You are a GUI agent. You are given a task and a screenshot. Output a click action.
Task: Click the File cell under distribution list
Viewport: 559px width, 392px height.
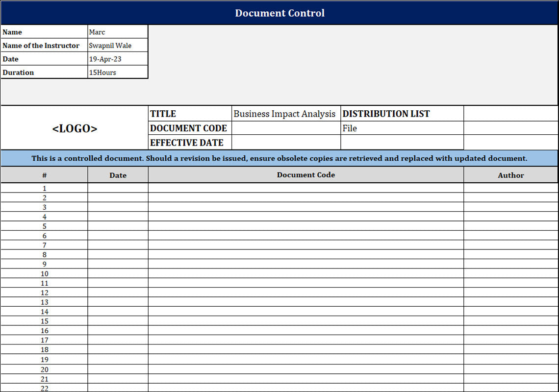pos(402,128)
